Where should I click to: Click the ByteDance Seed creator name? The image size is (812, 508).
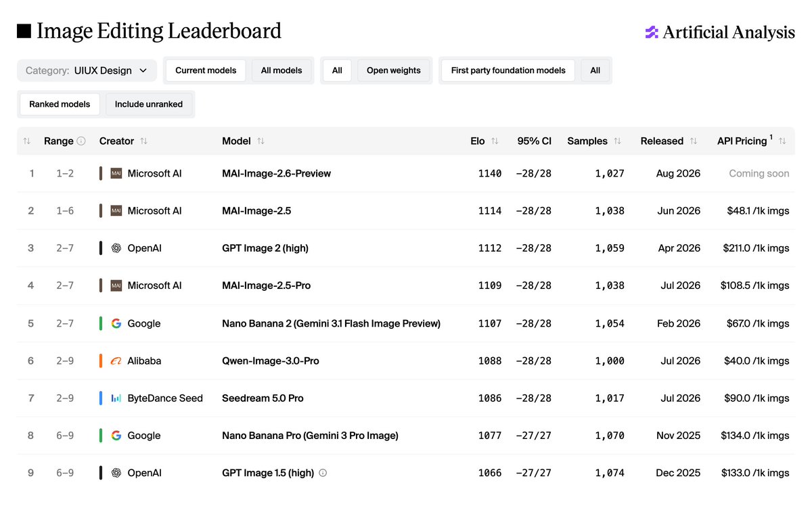(165, 398)
